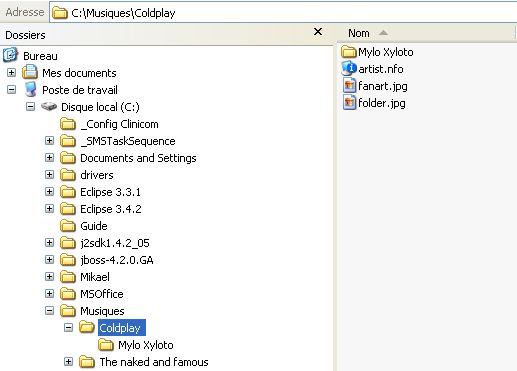Select the Documents and Settings label
Image resolution: width=517 pixels, height=371 pixels.
[138, 158]
